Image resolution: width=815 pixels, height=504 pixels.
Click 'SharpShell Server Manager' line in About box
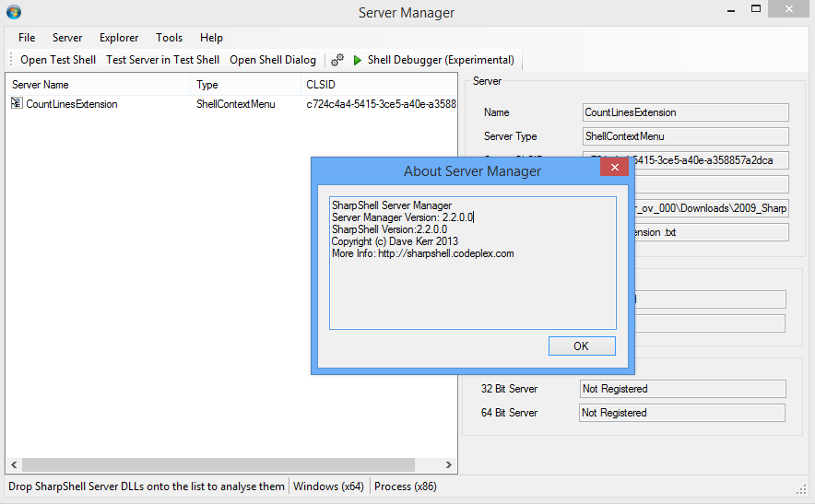click(x=392, y=205)
